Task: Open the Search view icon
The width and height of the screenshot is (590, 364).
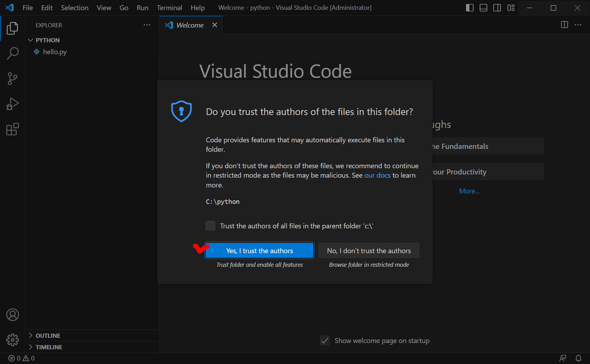Action: pos(12,53)
